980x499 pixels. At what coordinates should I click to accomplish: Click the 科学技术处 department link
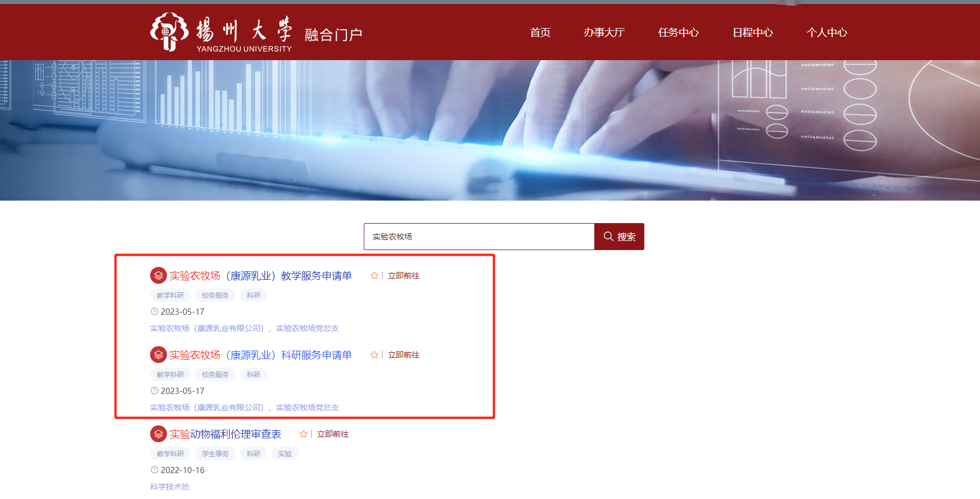click(170, 487)
